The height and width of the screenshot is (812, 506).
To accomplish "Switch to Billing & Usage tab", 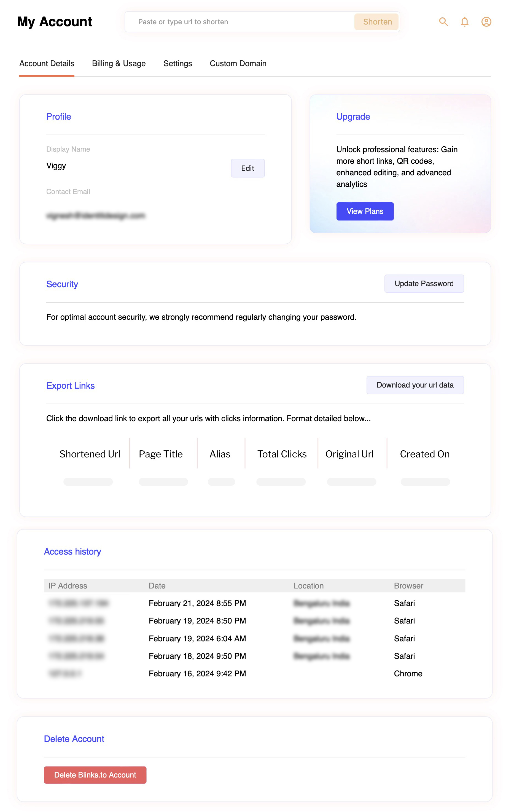I will [x=119, y=64].
